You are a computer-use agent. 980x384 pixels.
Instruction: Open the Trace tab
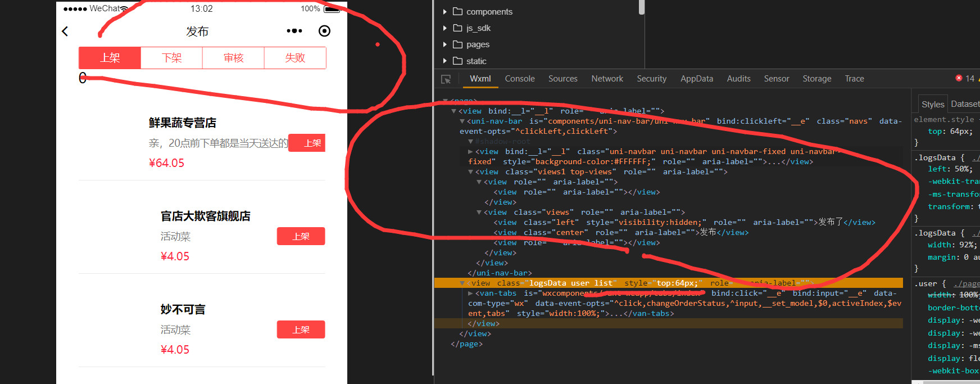click(855, 79)
